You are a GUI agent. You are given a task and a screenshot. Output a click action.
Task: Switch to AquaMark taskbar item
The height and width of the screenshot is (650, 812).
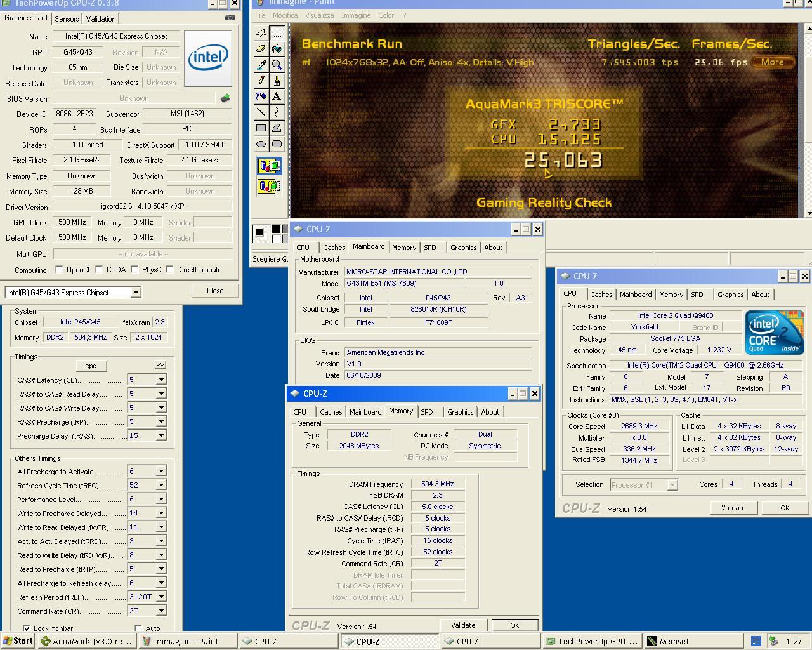[x=87, y=641]
